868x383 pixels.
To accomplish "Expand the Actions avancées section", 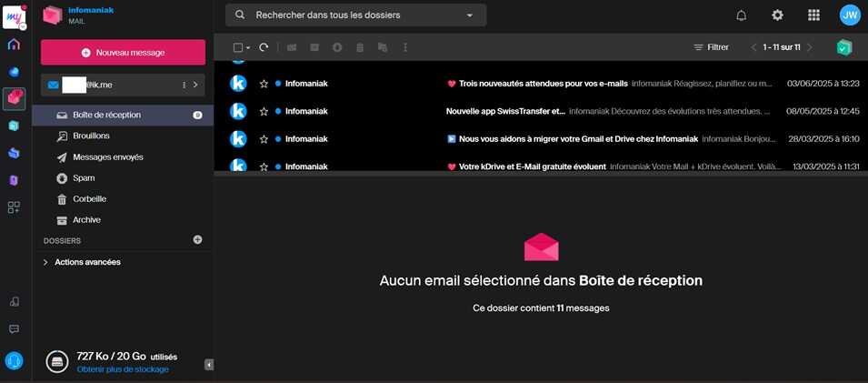I will pyautogui.click(x=46, y=262).
